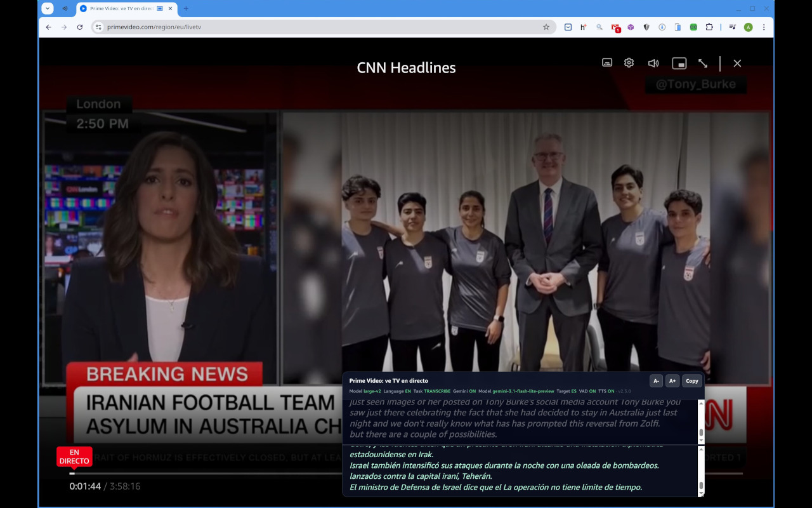
Task: Open the green profile avatar A
Action: pos(749,27)
